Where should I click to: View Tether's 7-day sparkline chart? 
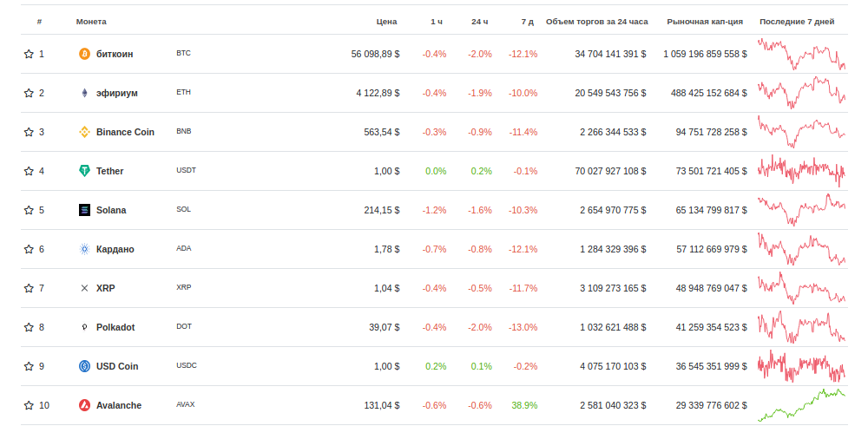pyautogui.click(x=801, y=171)
